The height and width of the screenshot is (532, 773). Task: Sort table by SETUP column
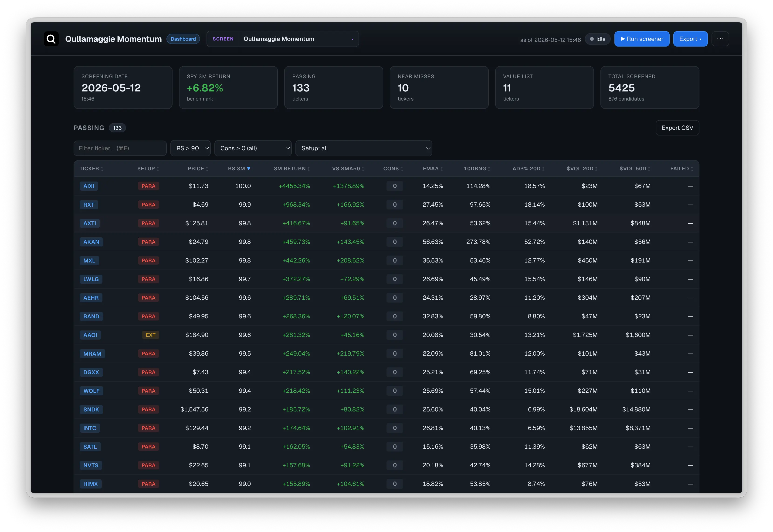148,169
